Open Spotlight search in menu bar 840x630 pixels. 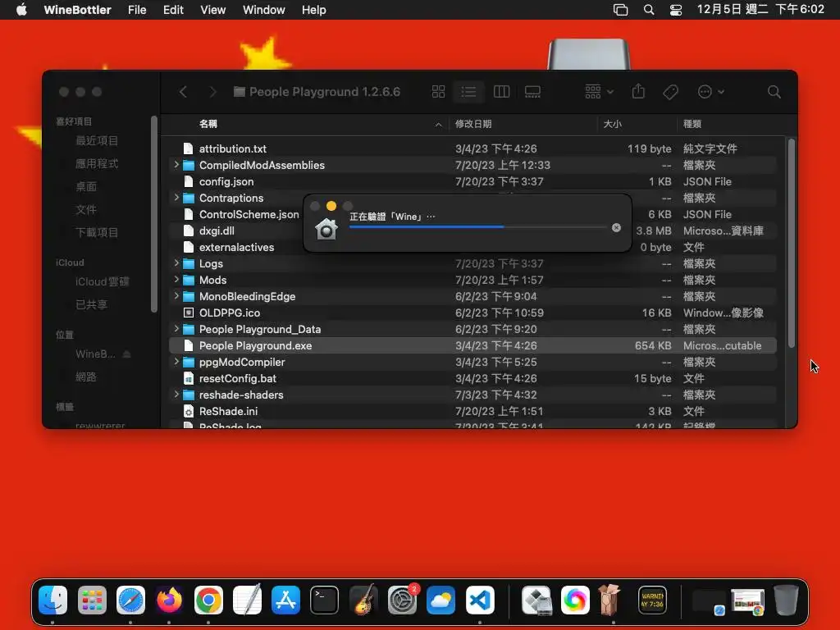click(648, 10)
